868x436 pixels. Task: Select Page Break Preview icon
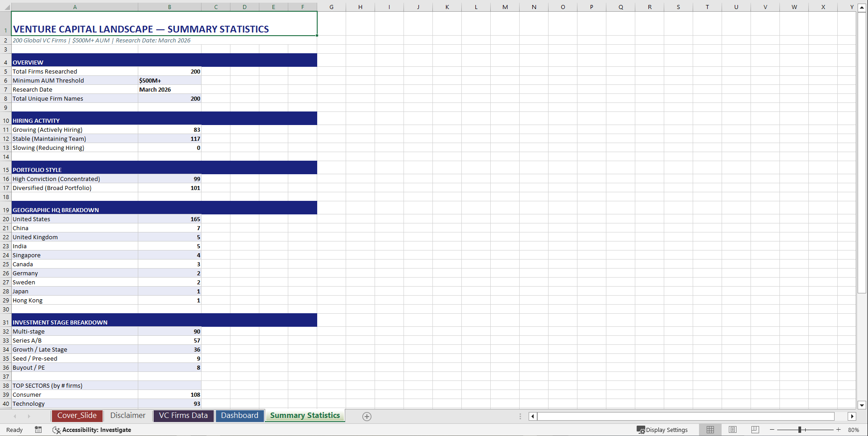[x=755, y=430]
